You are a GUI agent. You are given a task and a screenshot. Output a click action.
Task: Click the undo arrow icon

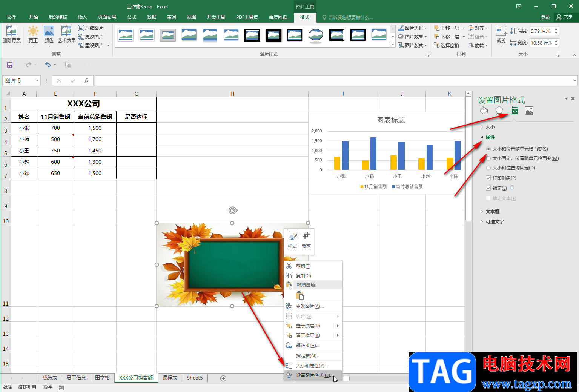pyautogui.click(x=48, y=65)
